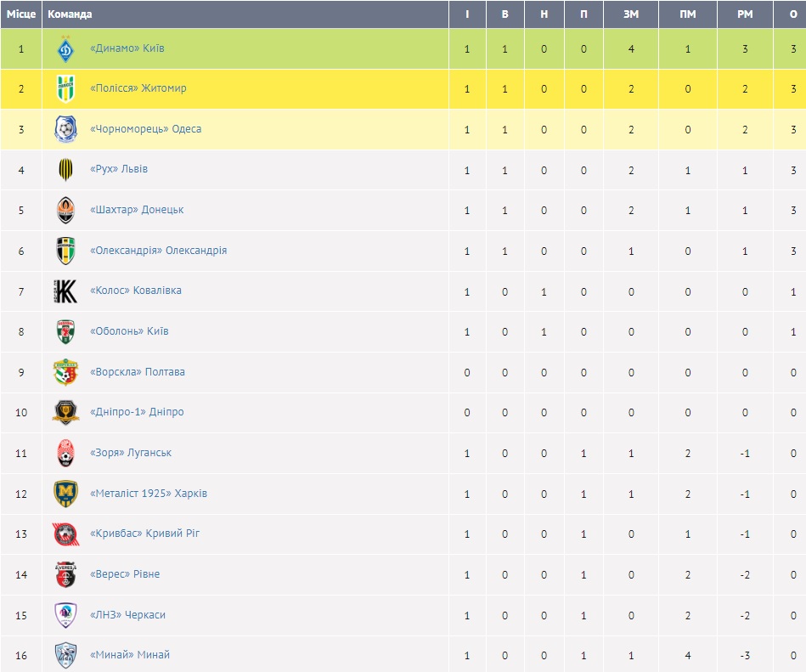
Task: Click the «РМ» goal difference header
Action: [745, 14]
